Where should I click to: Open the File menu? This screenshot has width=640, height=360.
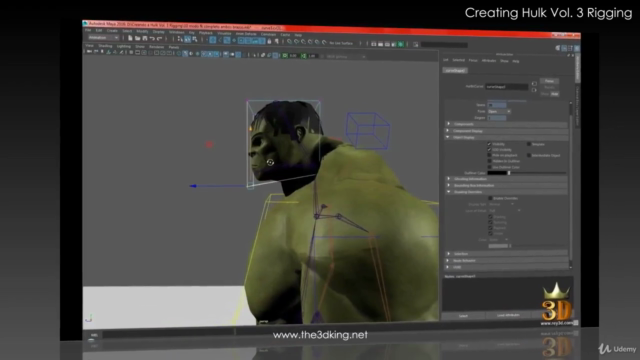click(x=88, y=30)
